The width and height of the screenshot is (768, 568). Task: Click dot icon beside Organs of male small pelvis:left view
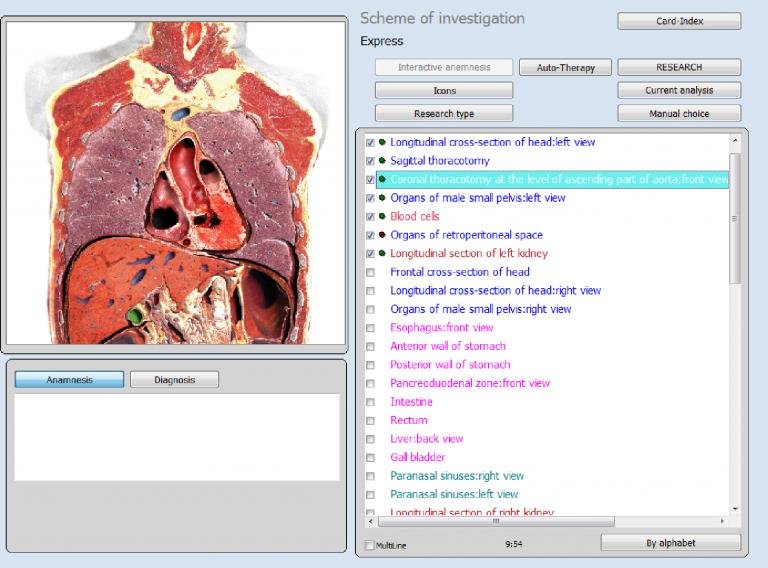pyautogui.click(x=382, y=198)
